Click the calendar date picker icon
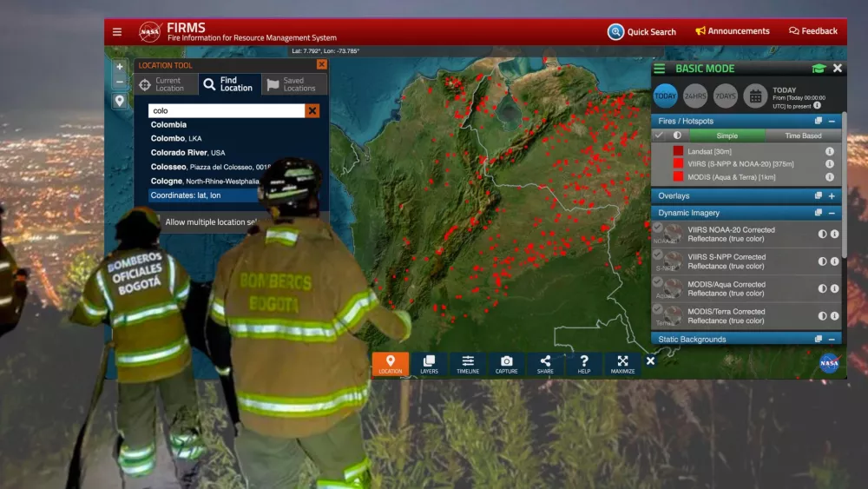868x489 pixels. [755, 96]
